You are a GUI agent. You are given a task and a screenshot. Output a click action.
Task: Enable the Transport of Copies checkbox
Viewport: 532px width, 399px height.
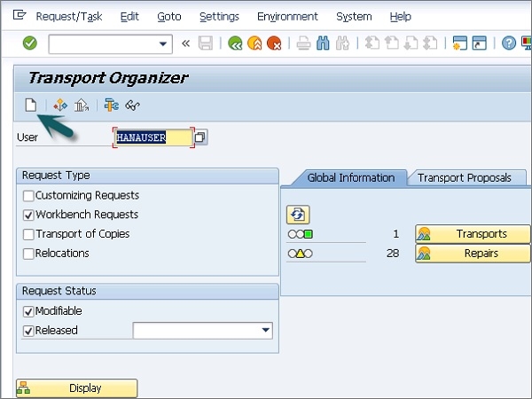pyautogui.click(x=28, y=234)
